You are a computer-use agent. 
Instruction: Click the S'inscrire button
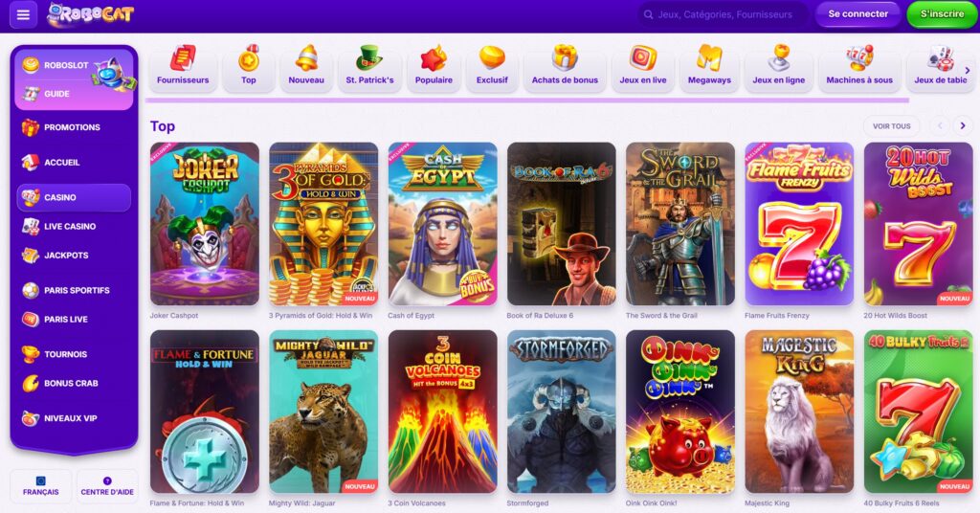[x=942, y=13]
